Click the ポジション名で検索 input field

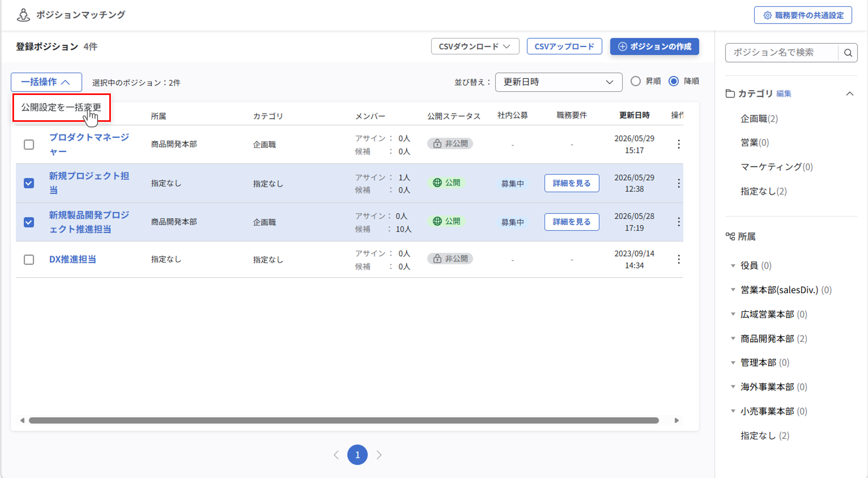tap(782, 53)
